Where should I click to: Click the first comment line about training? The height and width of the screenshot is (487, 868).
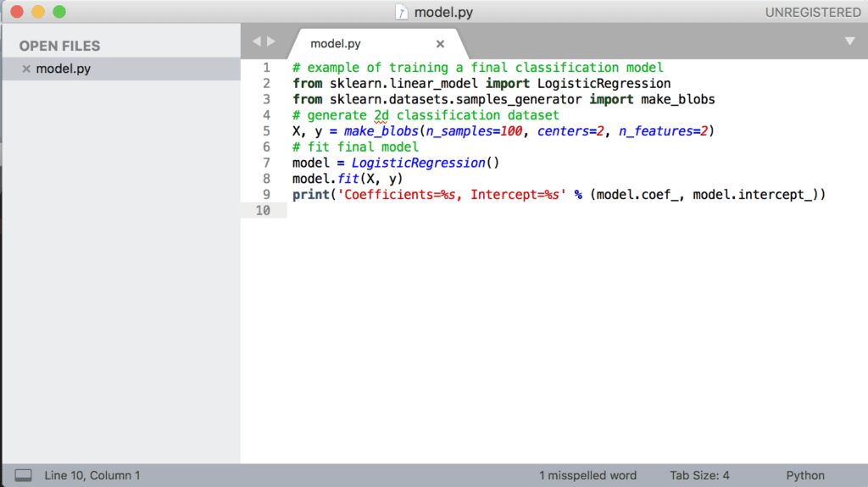coord(478,68)
